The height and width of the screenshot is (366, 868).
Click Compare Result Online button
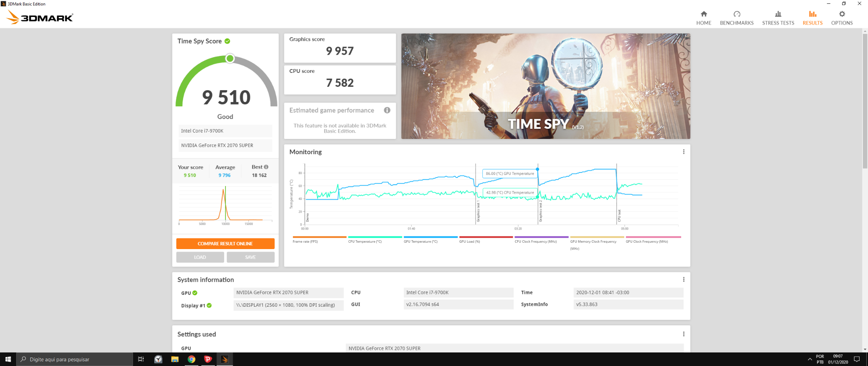[x=225, y=244]
